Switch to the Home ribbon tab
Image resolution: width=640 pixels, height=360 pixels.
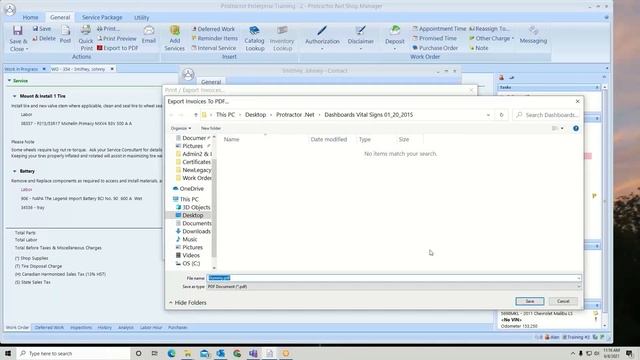30,18
